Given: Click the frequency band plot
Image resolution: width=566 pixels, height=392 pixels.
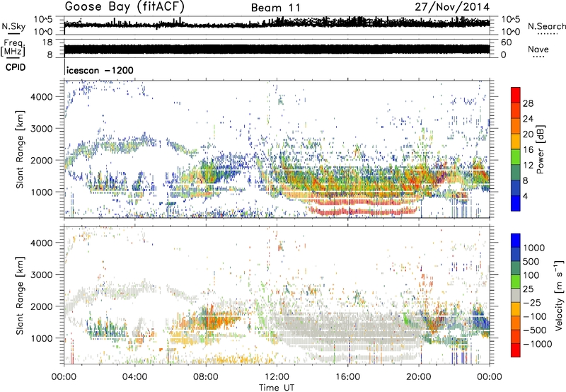Looking at the screenshot, I should 277,50.
